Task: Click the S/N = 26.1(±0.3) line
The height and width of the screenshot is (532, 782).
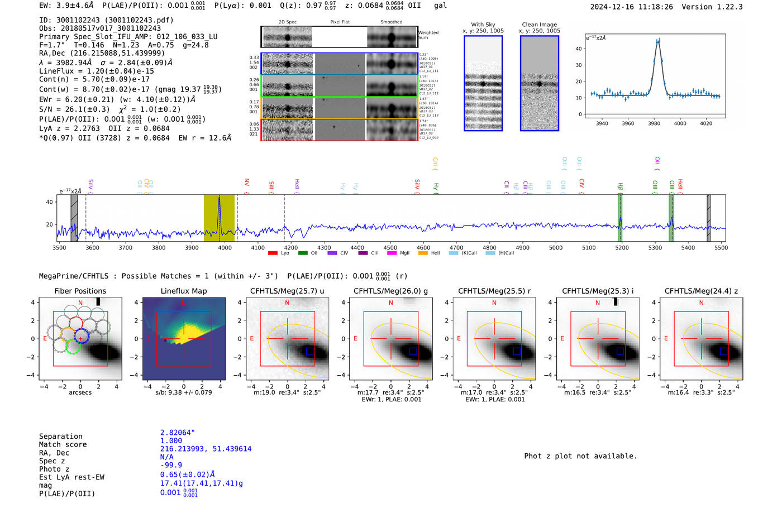Action: point(110,109)
